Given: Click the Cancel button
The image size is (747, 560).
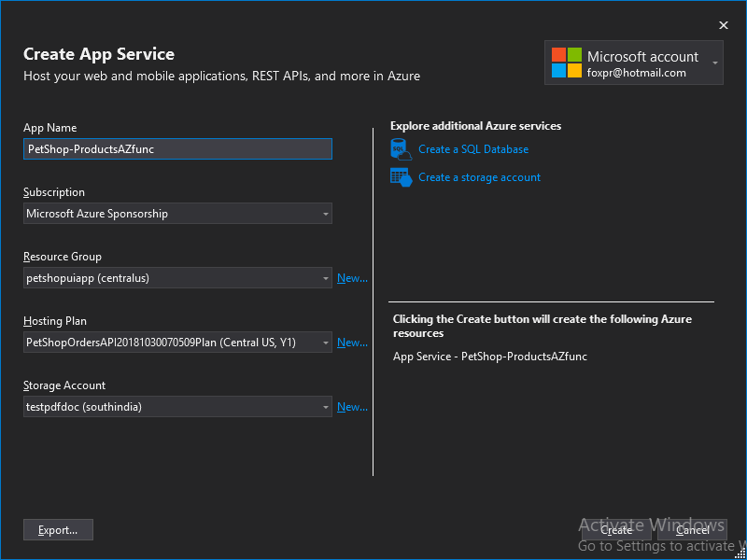Looking at the screenshot, I should click(692, 530).
